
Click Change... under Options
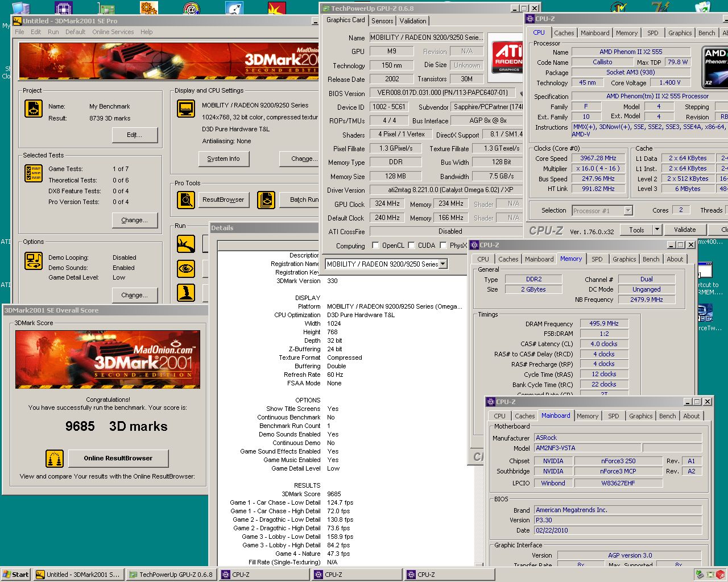(134, 295)
